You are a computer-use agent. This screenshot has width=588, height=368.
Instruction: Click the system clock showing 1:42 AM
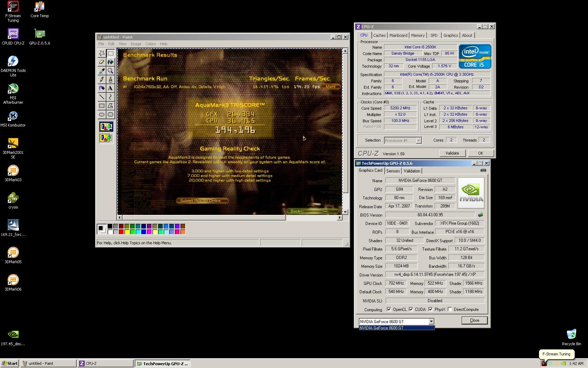[576, 363]
